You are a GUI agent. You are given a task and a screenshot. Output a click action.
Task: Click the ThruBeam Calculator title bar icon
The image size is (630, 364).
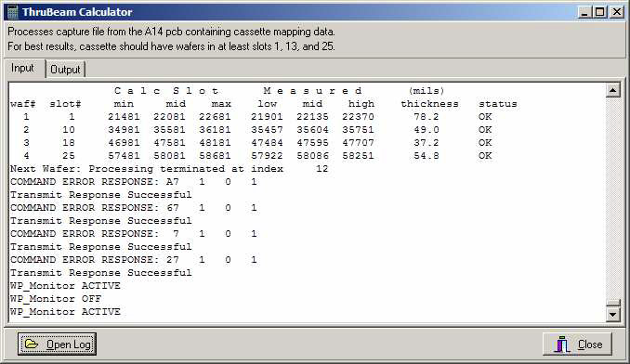tap(13, 12)
